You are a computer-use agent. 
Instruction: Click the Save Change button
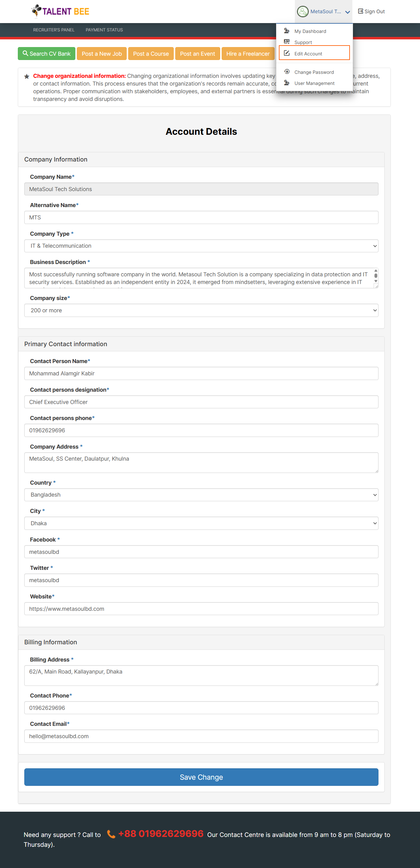point(201,777)
